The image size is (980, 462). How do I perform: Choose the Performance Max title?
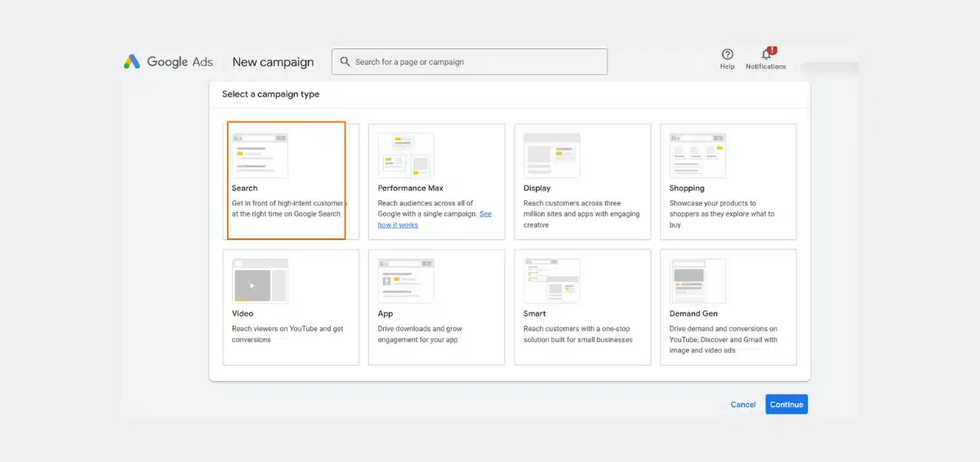411,189
